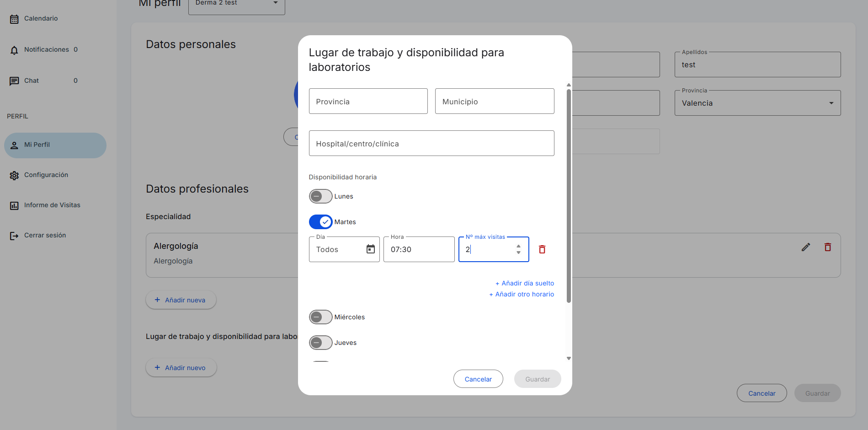
Task: Click Añadir otro horario link
Action: tap(522, 294)
